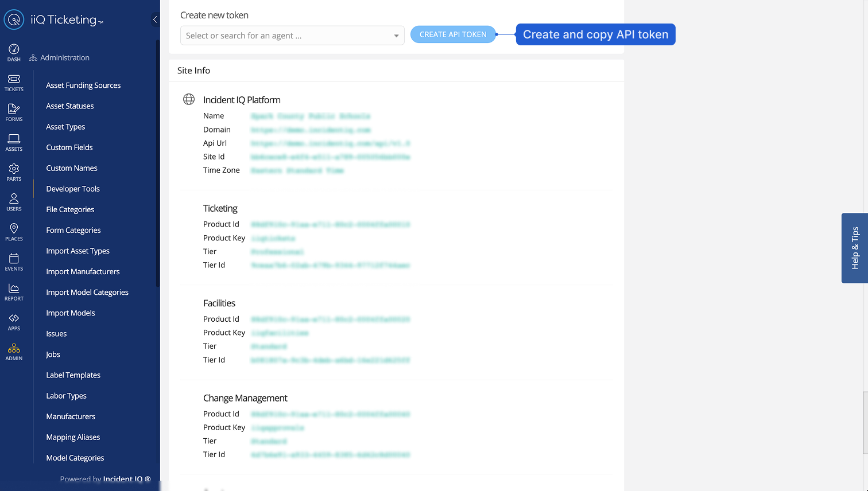Click the 'Domain' label
The width and height of the screenshot is (868, 491).
[x=216, y=130]
